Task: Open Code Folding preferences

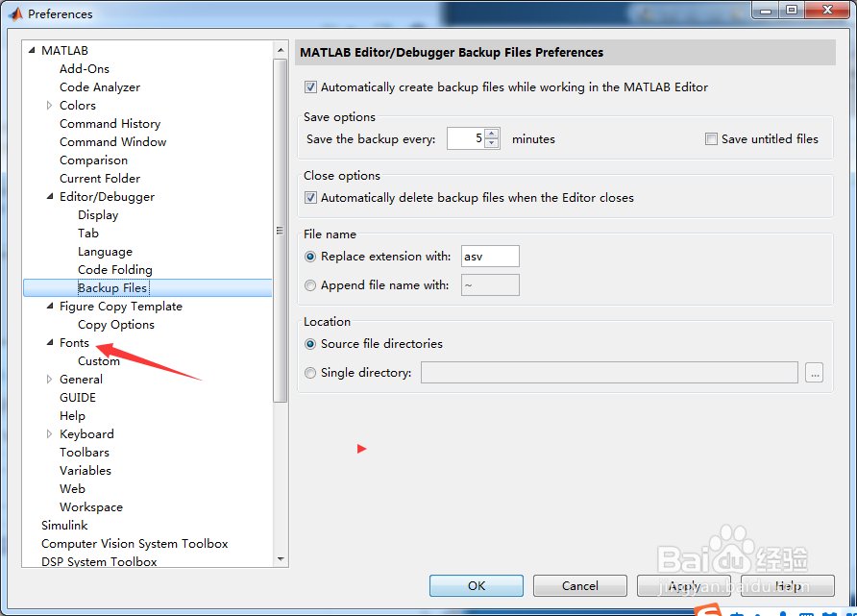Action: coord(114,269)
